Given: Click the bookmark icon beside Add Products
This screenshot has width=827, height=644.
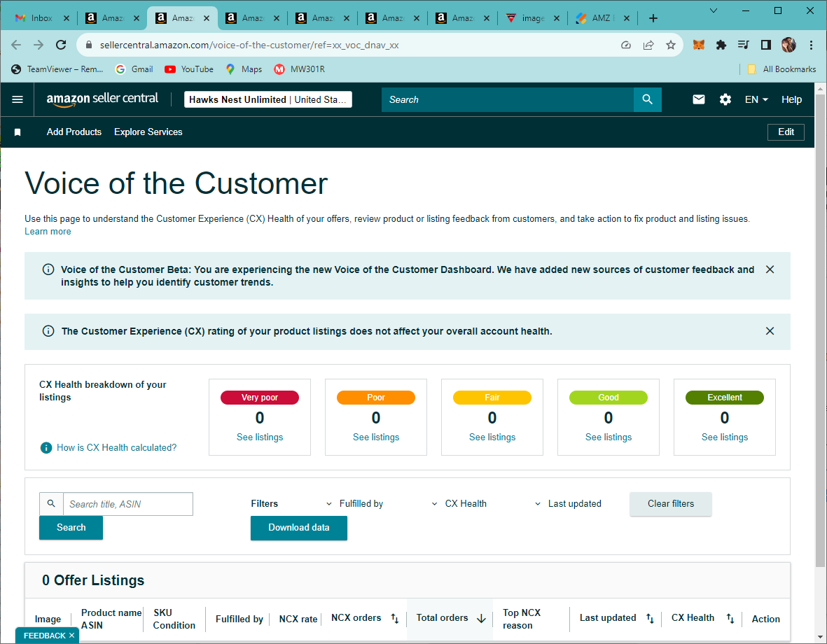Looking at the screenshot, I should 18,132.
